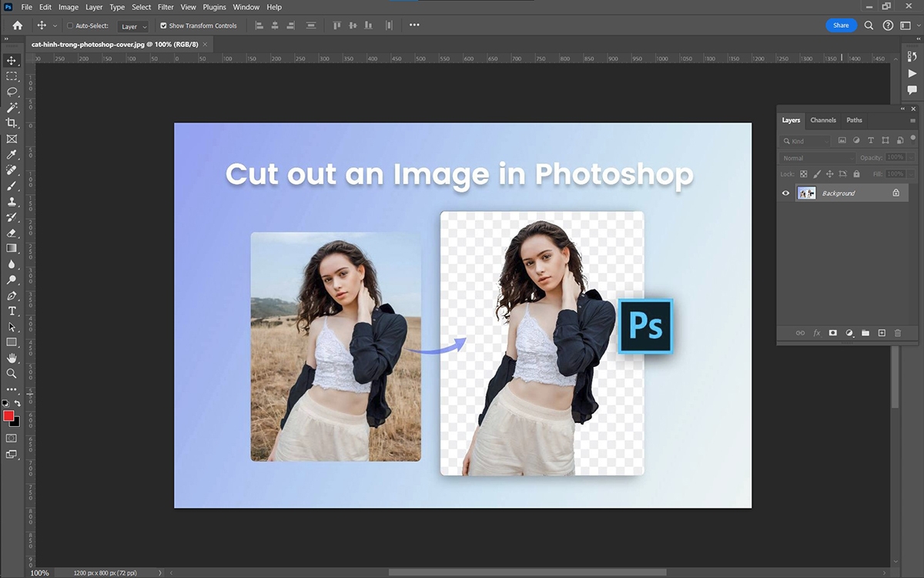924x578 pixels.
Task: Select the Horizontal Type tool
Action: (12, 311)
